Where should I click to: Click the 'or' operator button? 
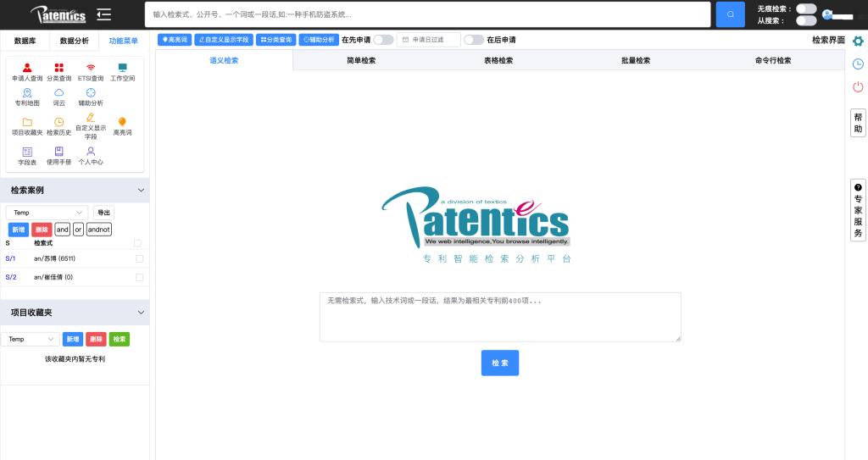tap(78, 230)
